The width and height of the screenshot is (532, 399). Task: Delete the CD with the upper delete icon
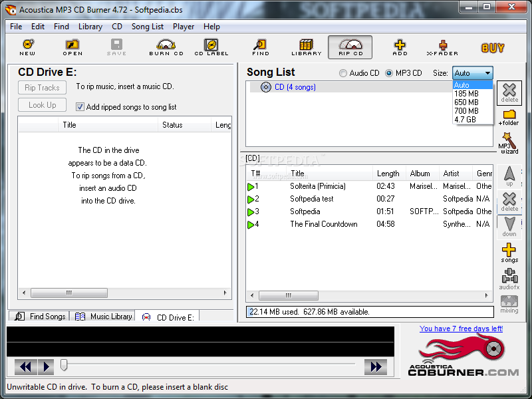pyautogui.click(x=509, y=92)
